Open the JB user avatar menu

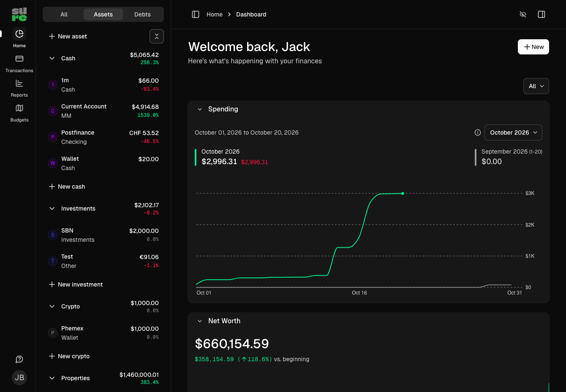[19, 378]
